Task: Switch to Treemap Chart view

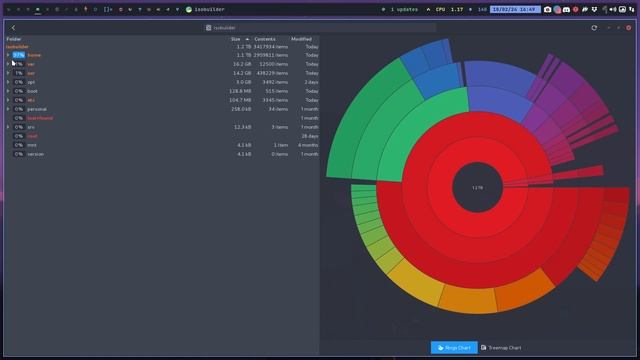Action: coord(501,348)
